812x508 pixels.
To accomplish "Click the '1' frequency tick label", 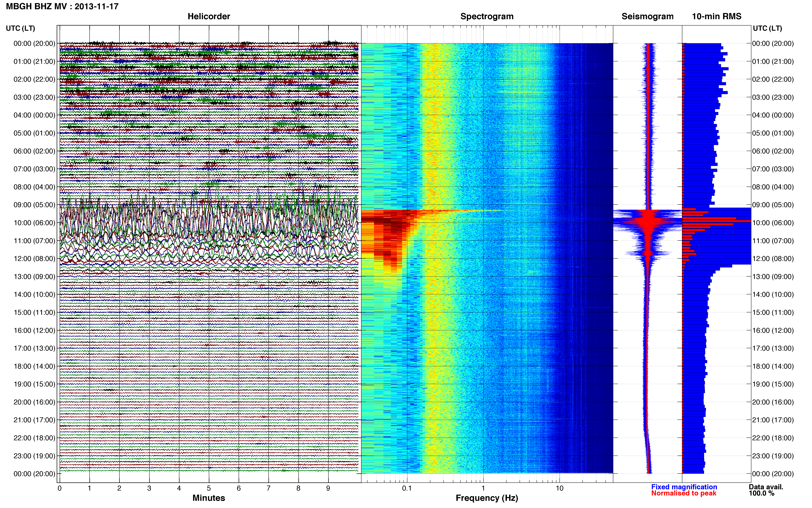I will [x=483, y=488].
